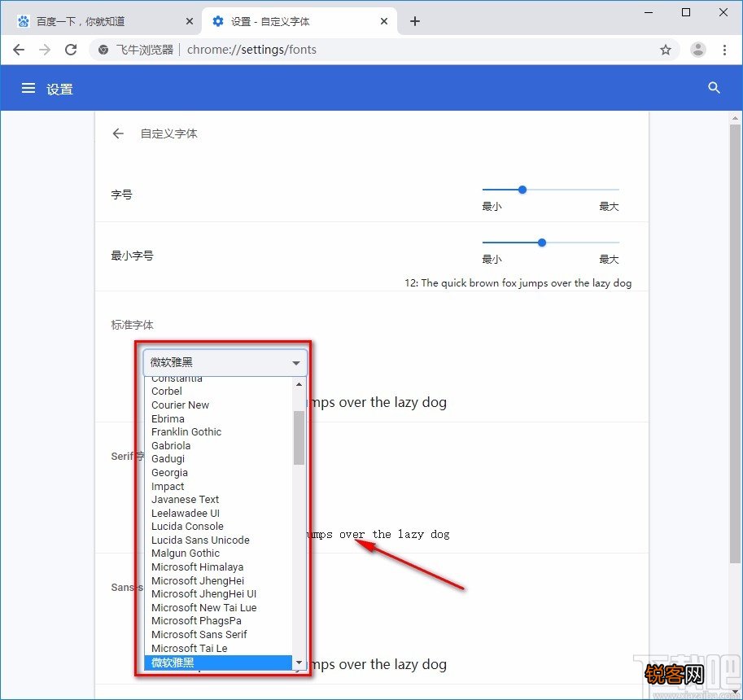The image size is (743, 700).
Task: Select Microsoft Tai Le font
Action: (x=218, y=649)
